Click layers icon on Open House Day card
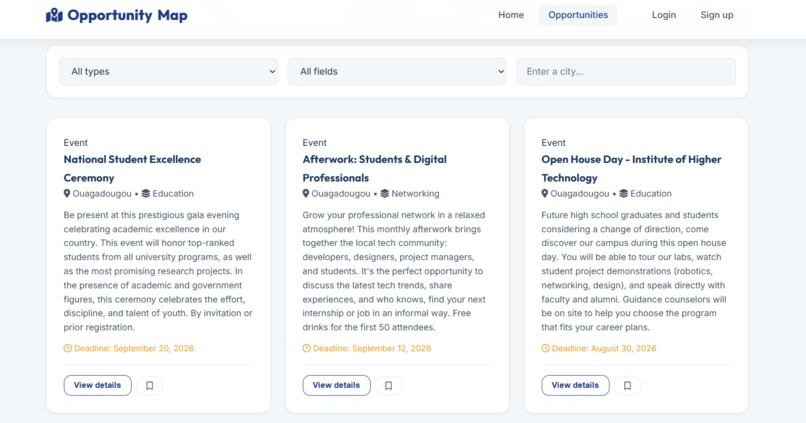The width and height of the screenshot is (806, 423). (624, 194)
